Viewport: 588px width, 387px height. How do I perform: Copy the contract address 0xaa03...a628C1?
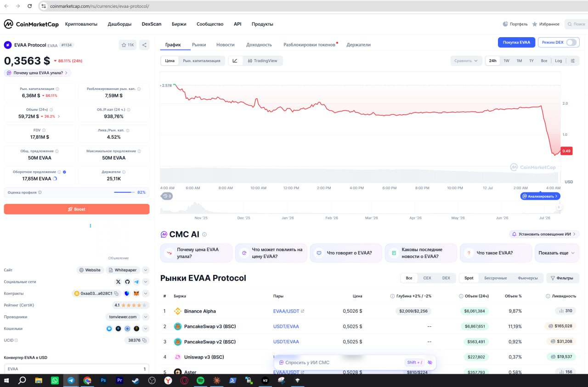117,293
